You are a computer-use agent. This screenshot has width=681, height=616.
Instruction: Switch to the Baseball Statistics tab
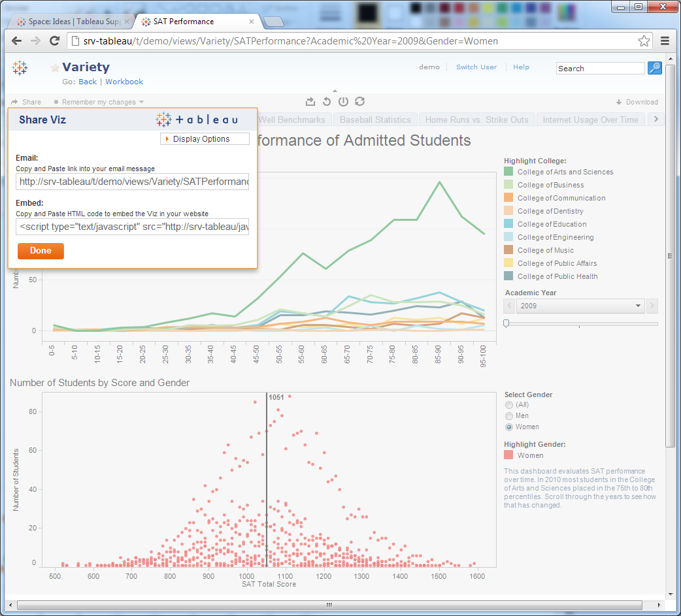pos(375,119)
